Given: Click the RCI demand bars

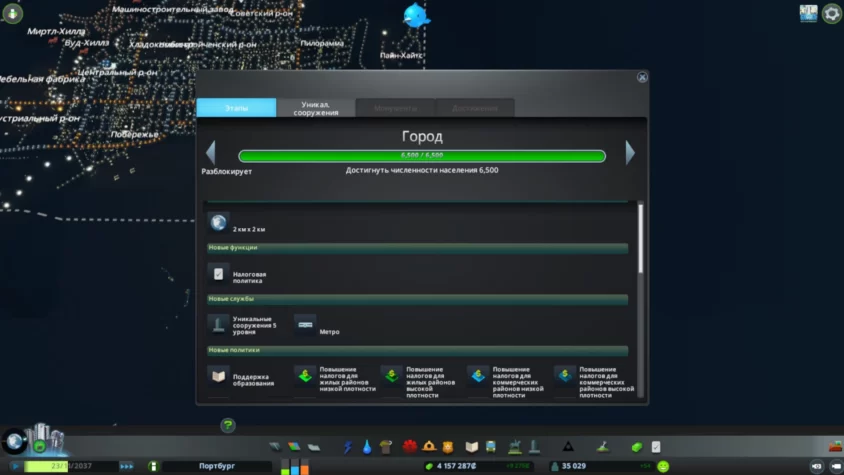Looking at the screenshot, I should [x=295, y=466].
